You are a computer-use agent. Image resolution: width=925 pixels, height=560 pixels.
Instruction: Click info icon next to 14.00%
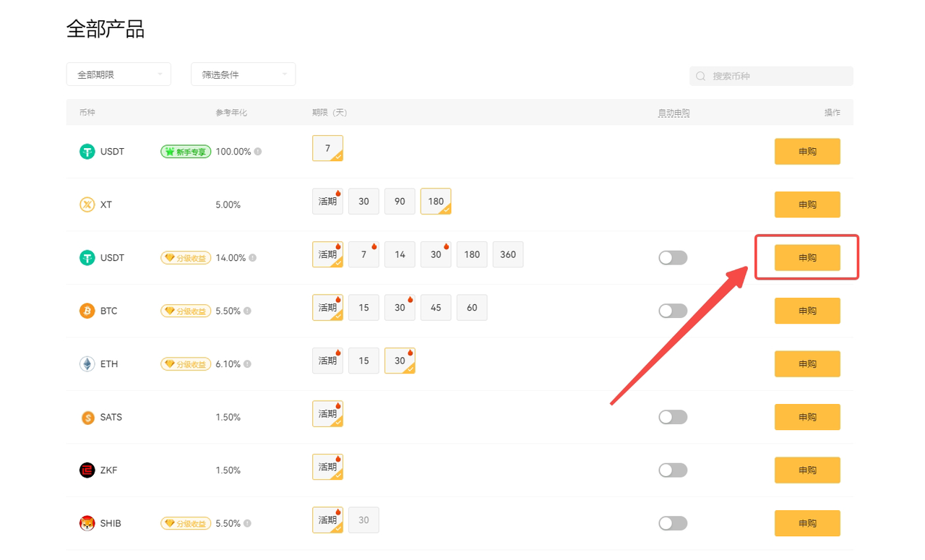(253, 258)
